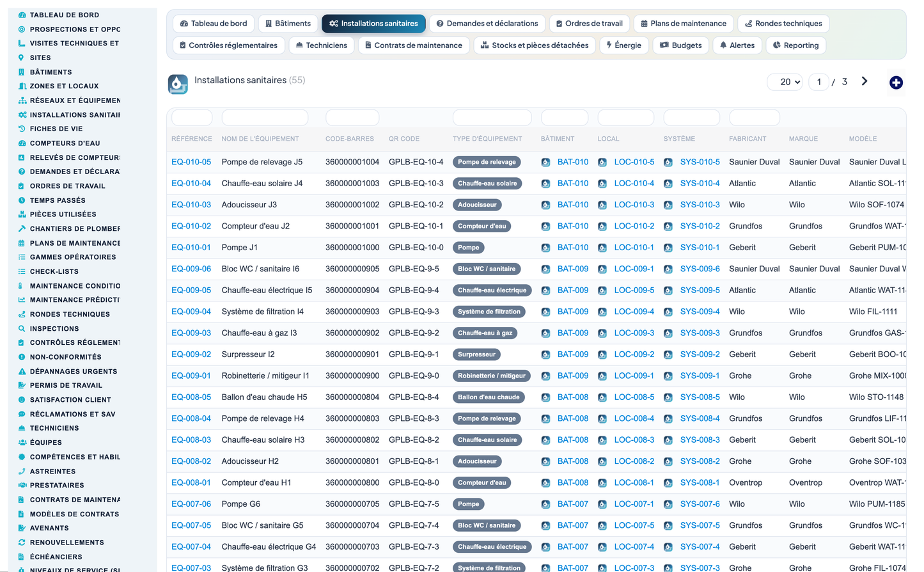Open equipment link EQ-007-06
The image size is (924, 572).
point(191,504)
